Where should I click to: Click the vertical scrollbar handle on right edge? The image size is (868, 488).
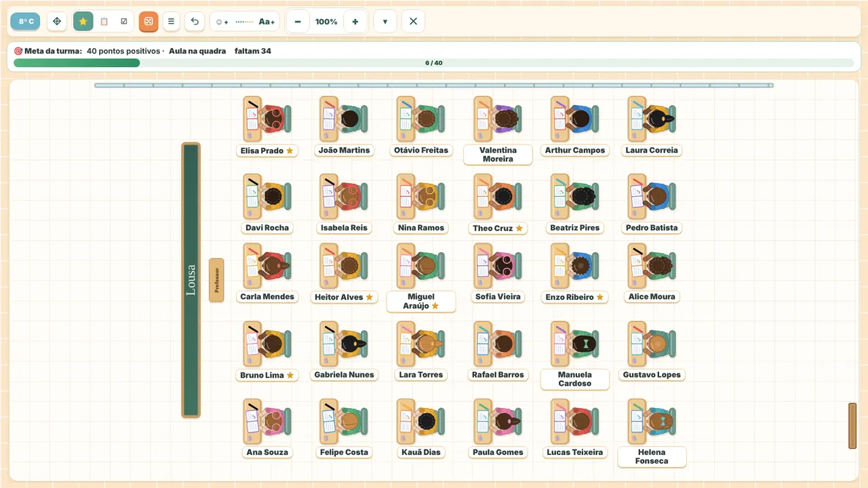(852, 426)
